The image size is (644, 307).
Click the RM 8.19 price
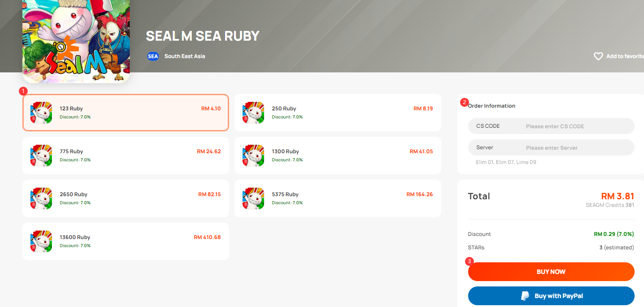[423, 109]
